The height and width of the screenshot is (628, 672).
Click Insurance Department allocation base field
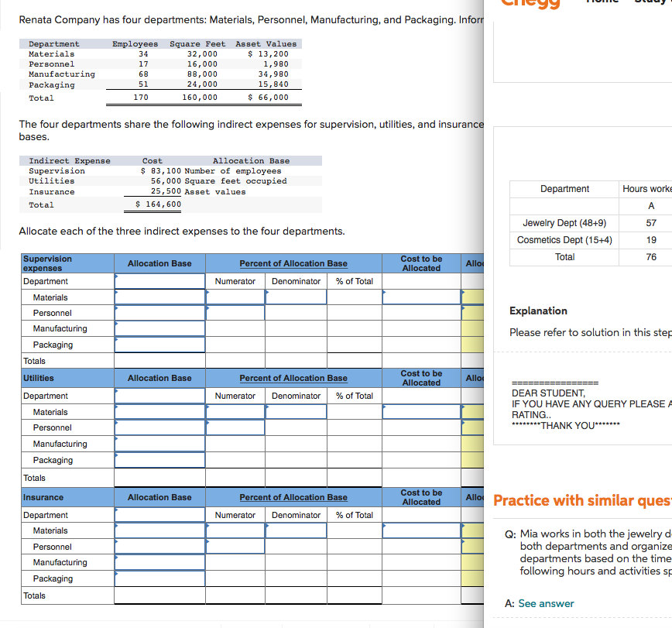point(159,515)
